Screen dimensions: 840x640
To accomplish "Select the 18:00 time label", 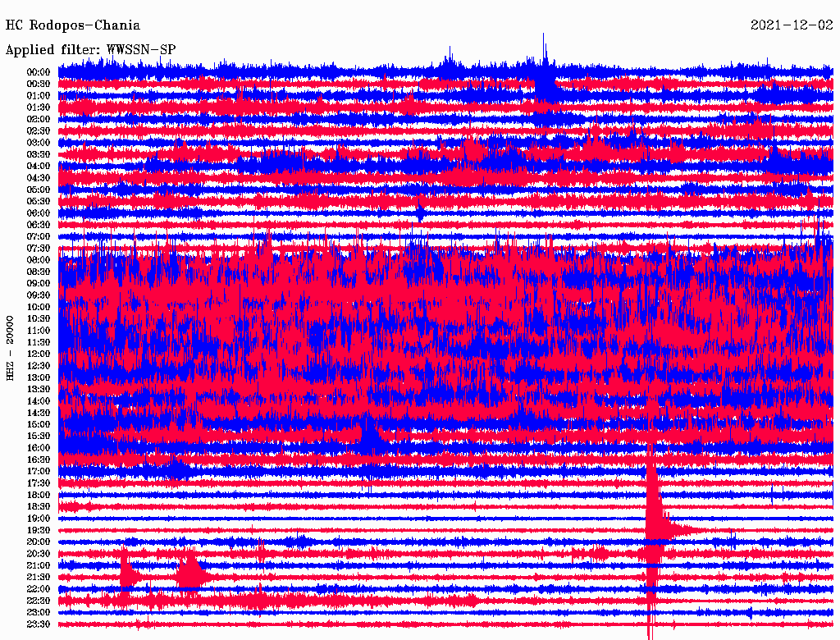I will tap(38, 495).
